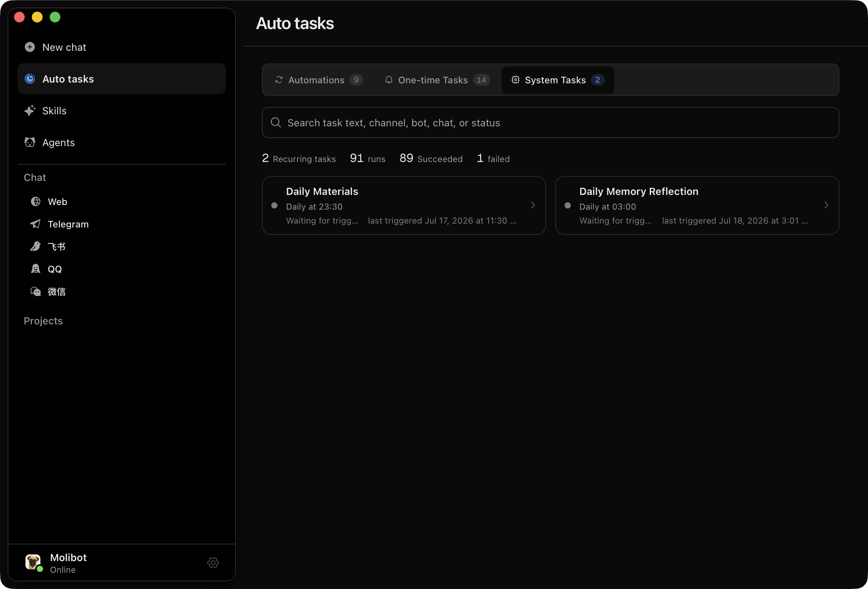Close the window with red button
868x589 pixels.
pos(19,17)
